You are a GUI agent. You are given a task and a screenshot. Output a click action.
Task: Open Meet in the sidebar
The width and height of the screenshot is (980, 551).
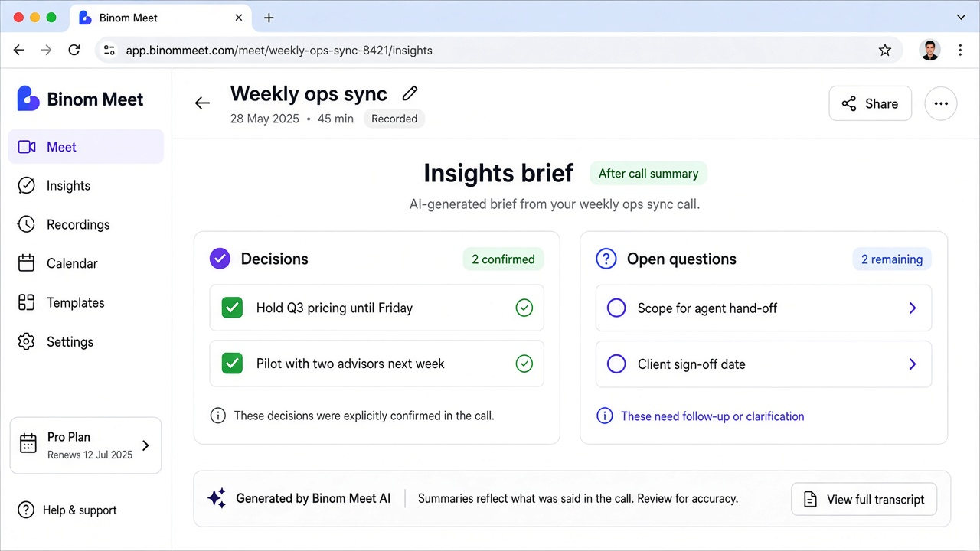pos(86,147)
